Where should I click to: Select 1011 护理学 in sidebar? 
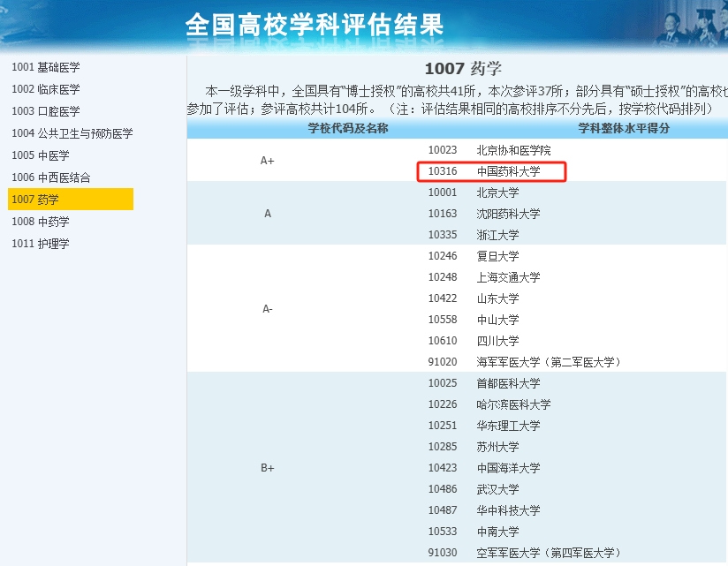click(41, 244)
